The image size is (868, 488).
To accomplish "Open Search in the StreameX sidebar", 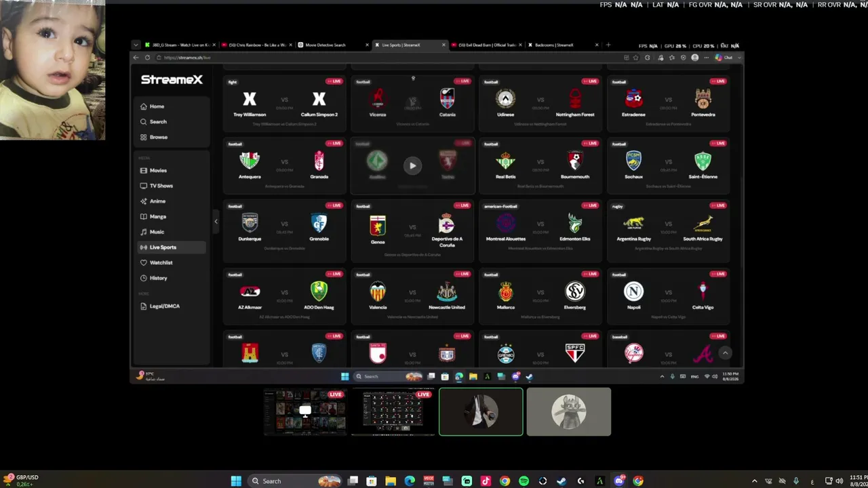I will [x=171, y=122].
